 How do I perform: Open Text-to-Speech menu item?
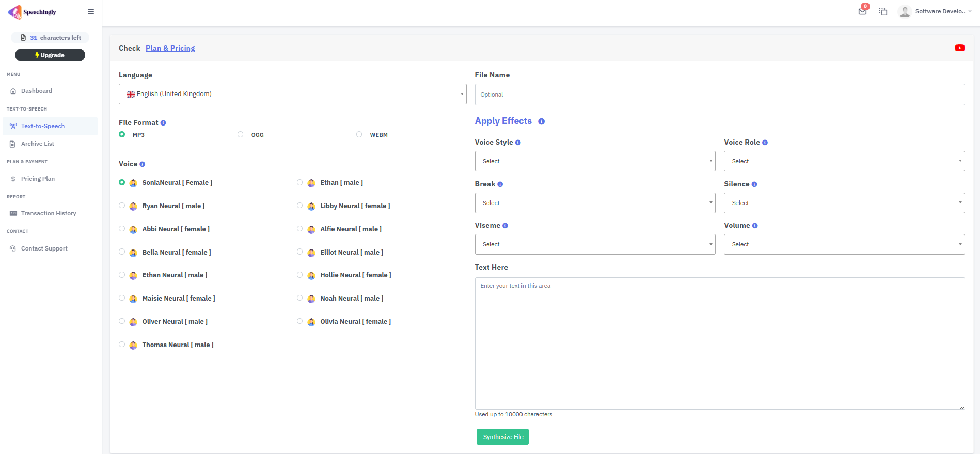(x=50, y=126)
